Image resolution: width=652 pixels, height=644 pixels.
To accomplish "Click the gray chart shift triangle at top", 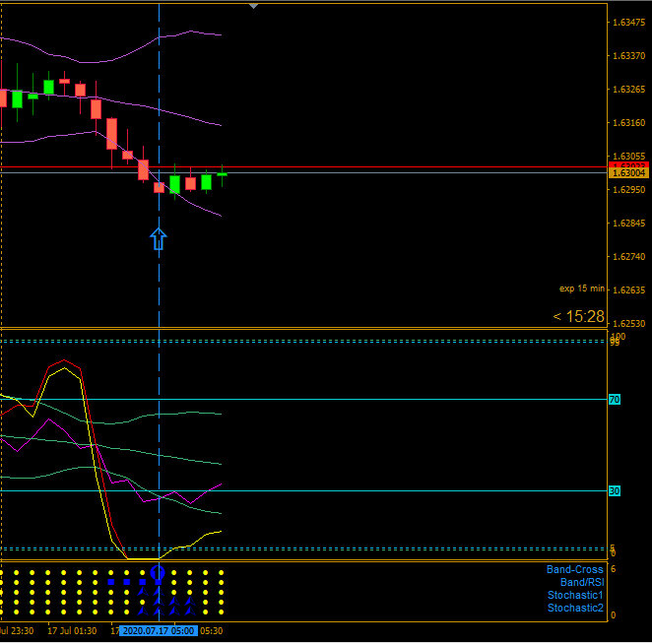I will point(253,6).
